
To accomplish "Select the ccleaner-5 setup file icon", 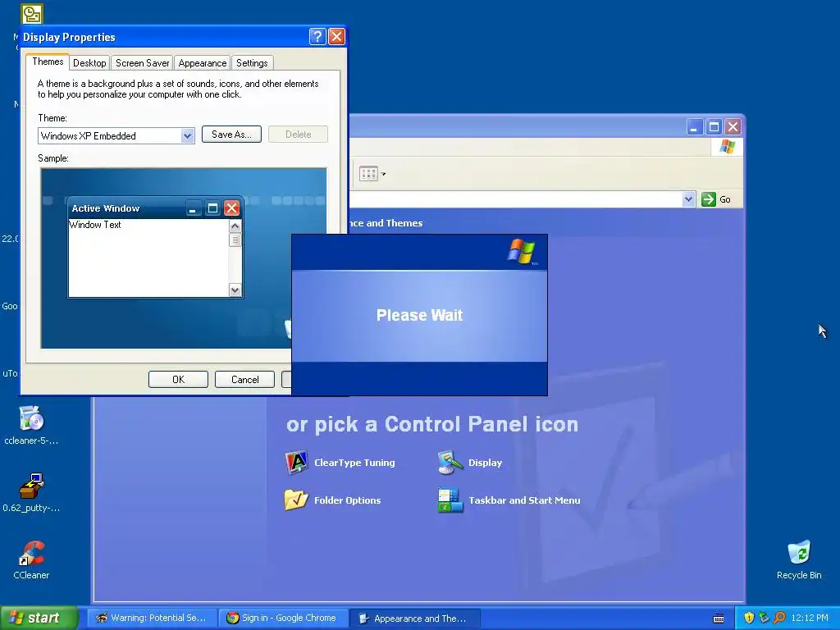I will point(32,426).
